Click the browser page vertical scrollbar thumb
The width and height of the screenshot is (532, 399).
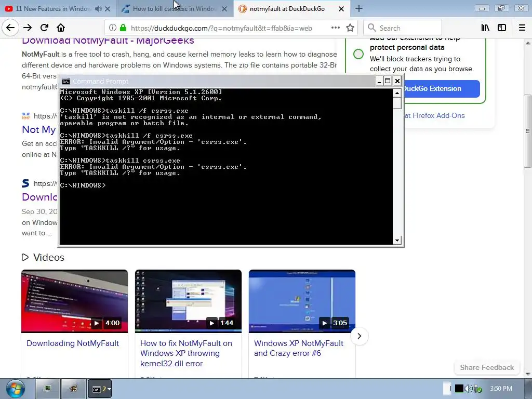[528, 130]
